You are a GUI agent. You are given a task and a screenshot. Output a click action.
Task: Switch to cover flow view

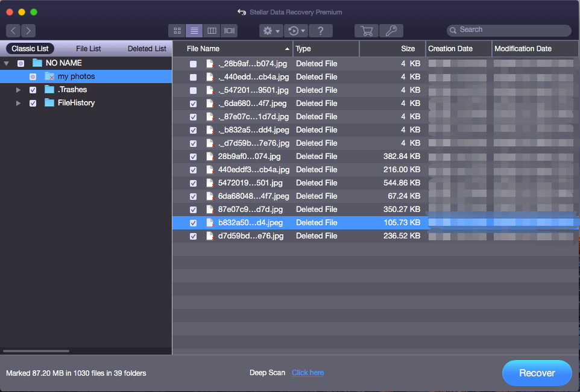(229, 31)
